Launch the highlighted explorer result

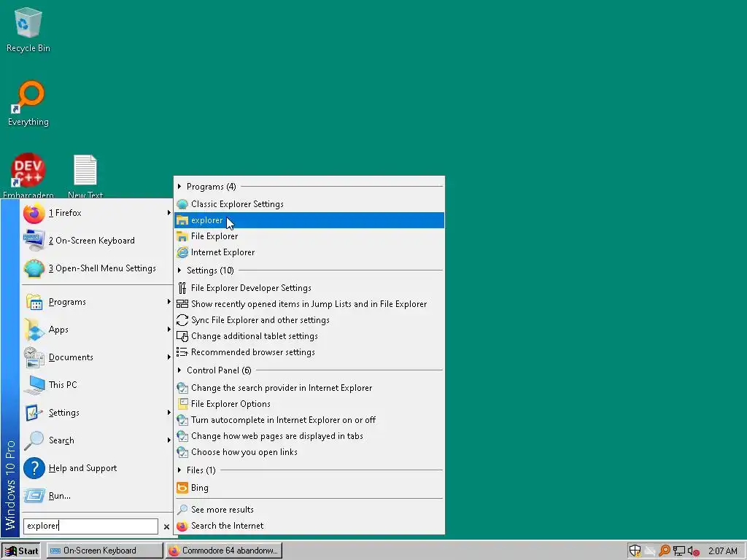pos(309,220)
